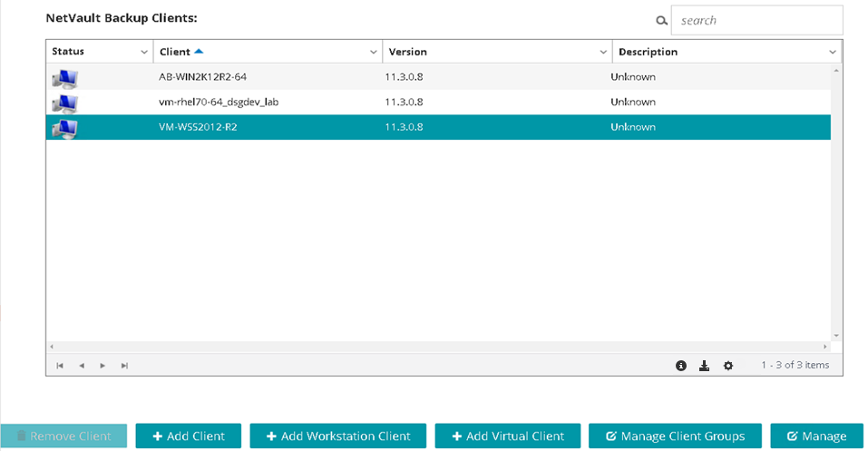This screenshot has height=451, width=868.
Task: Open the Status column dropdown menu
Action: [x=144, y=52]
